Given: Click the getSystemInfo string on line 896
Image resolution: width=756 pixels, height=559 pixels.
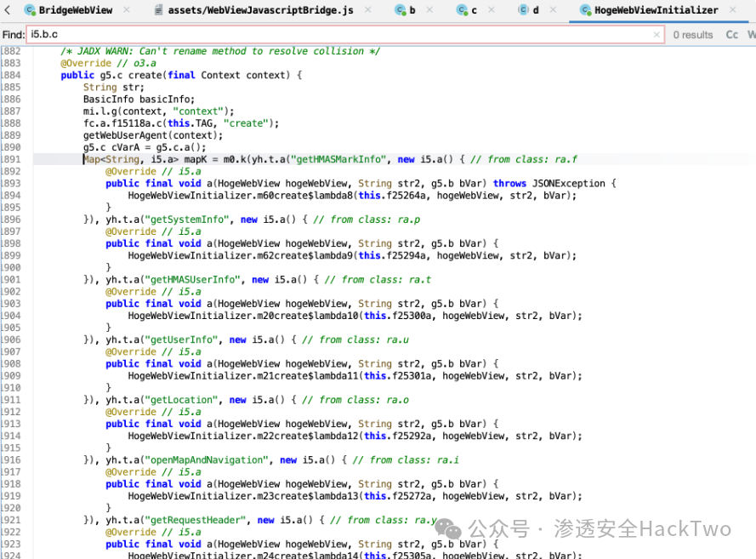Looking at the screenshot, I should tap(188, 220).
